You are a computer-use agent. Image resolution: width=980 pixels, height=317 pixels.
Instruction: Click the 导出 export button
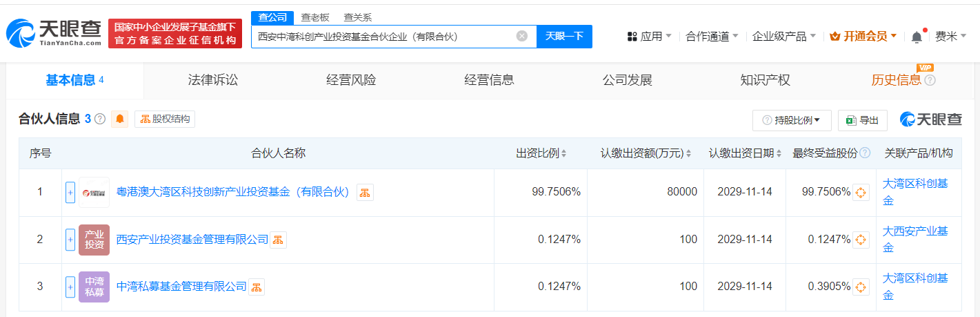tap(863, 120)
